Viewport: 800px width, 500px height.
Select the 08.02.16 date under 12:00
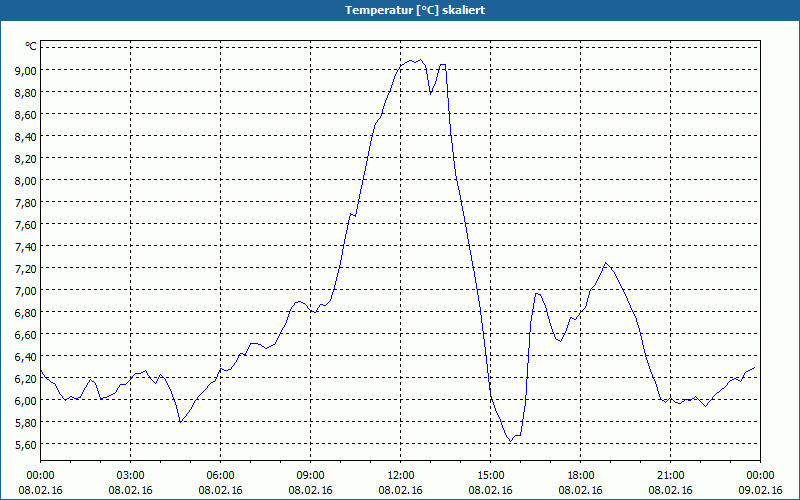[401, 490]
